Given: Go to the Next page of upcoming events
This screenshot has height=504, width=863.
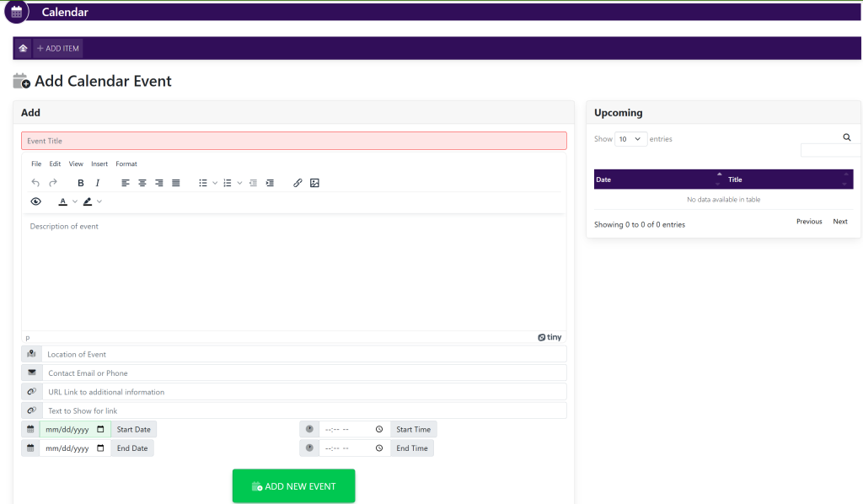Looking at the screenshot, I should [839, 222].
